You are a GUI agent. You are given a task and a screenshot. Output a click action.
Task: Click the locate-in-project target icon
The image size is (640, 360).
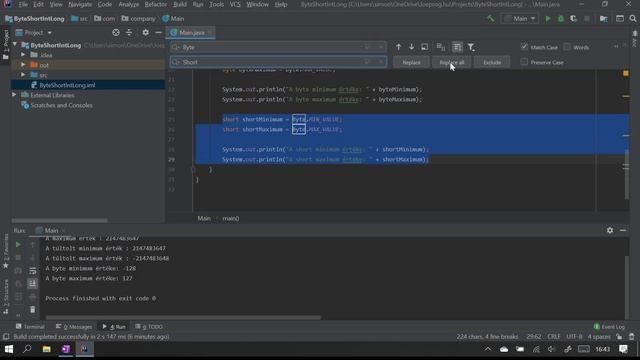click(x=116, y=33)
